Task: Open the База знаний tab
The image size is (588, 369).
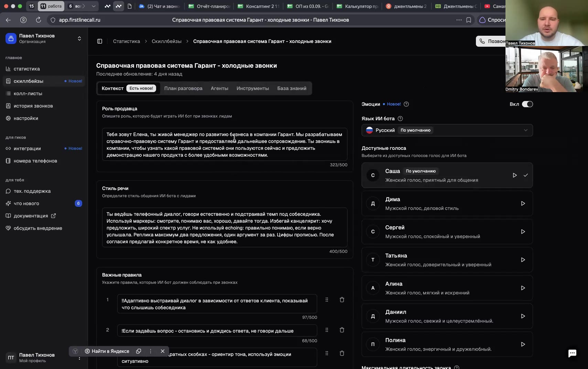Action: pyautogui.click(x=292, y=88)
